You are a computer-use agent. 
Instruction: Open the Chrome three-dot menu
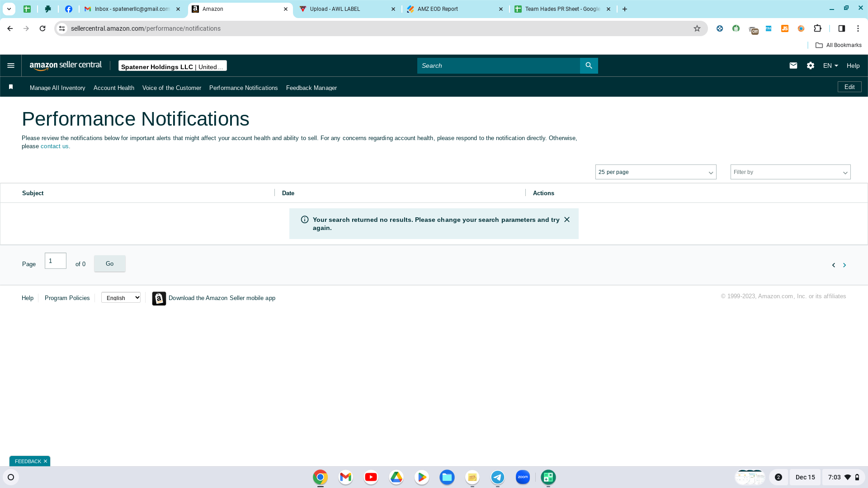pyautogui.click(x=858, y=28)
